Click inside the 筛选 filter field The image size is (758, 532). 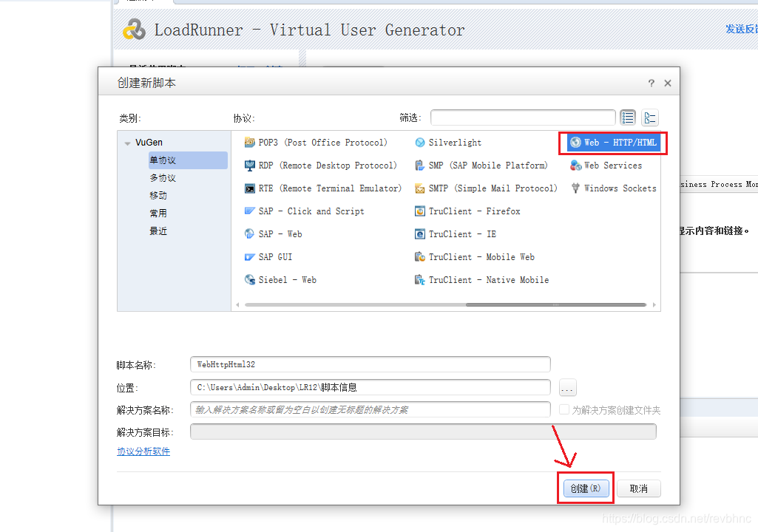523,117
